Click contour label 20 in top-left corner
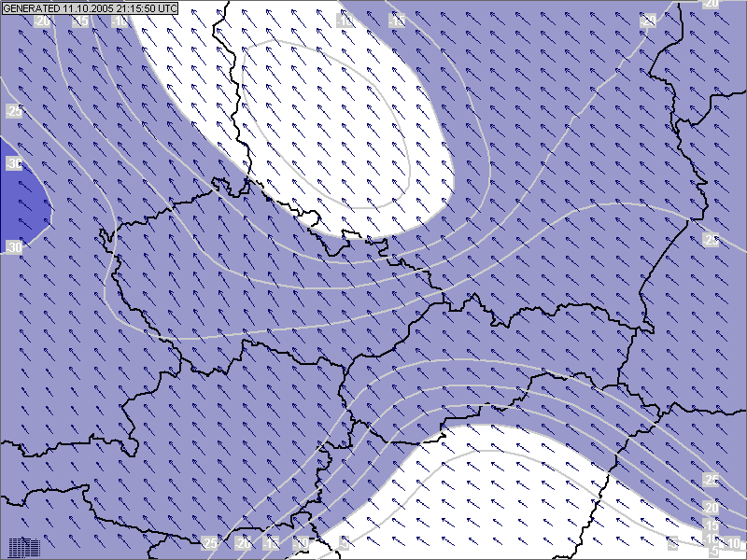The image size is (747, 560). click(x=42, y=21)
